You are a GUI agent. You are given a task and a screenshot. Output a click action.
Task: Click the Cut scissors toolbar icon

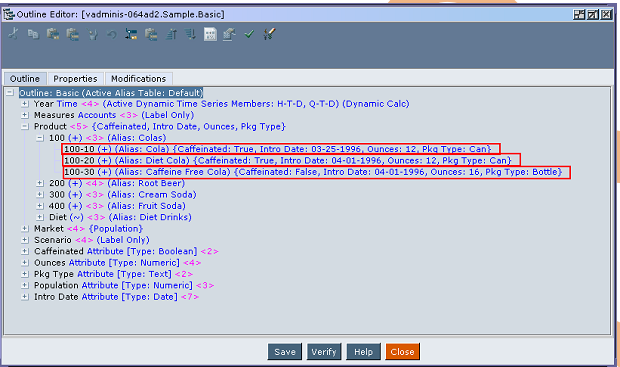click(13, 34)
